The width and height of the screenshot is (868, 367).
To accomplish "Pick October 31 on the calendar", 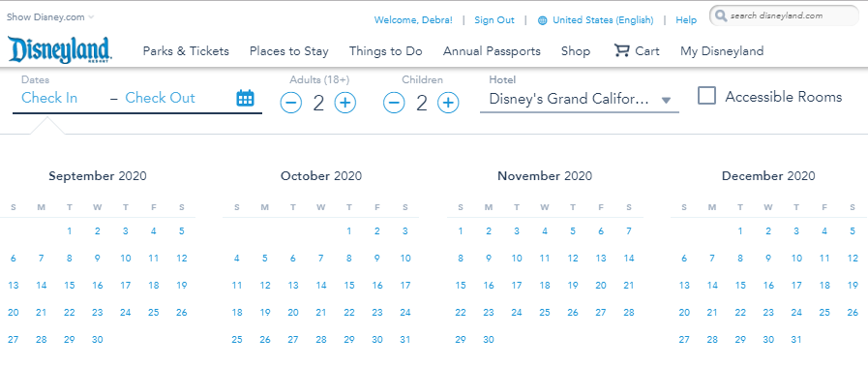I will (x=405, y=340).
